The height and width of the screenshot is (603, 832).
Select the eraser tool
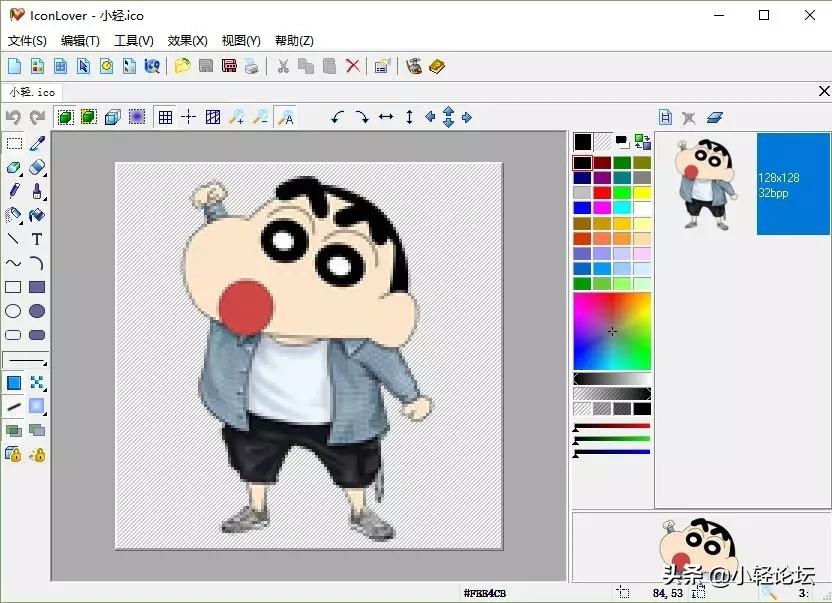tap(37, 167)
